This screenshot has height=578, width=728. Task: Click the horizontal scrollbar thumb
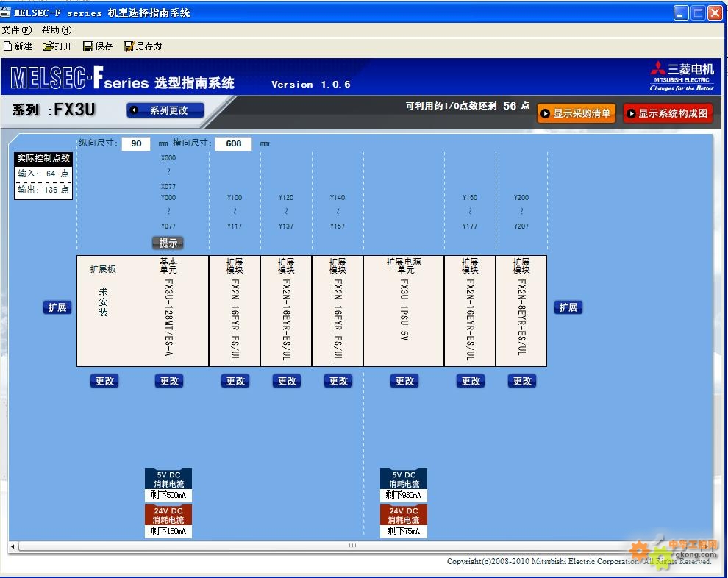coord(352,546)
